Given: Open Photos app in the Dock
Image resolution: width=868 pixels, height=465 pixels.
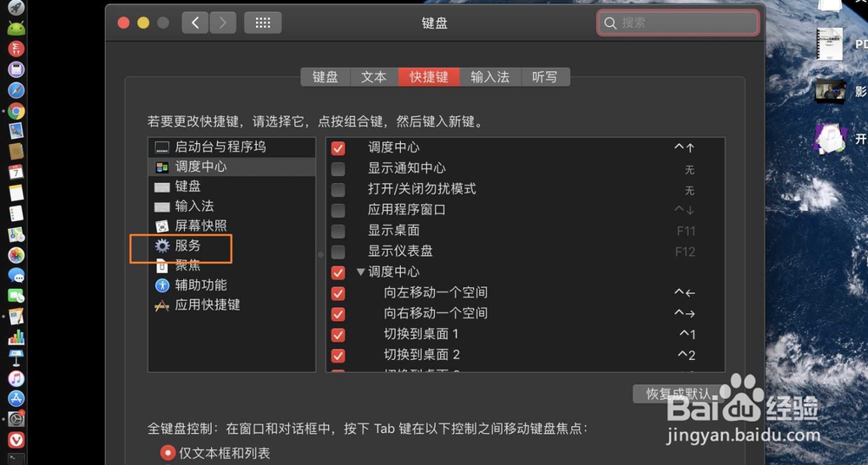Looking at the screenshot, I should 16,255.
